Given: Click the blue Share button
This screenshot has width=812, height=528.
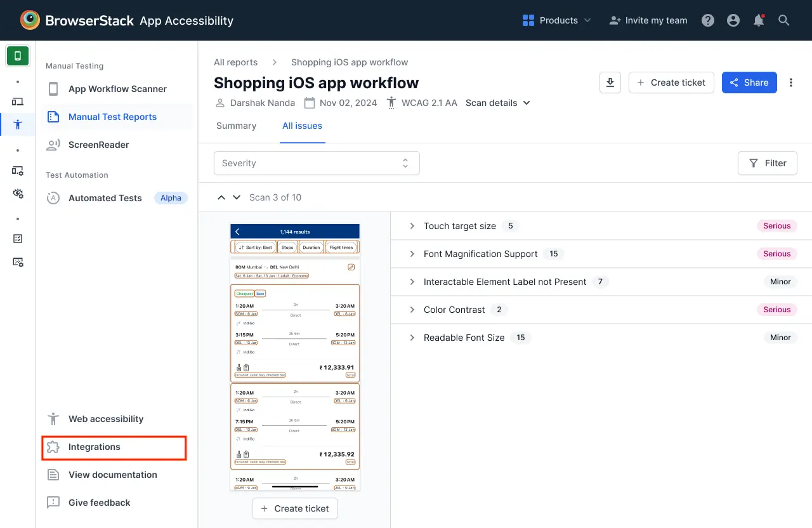Looking at the screenshot, I should pos(749,82).
